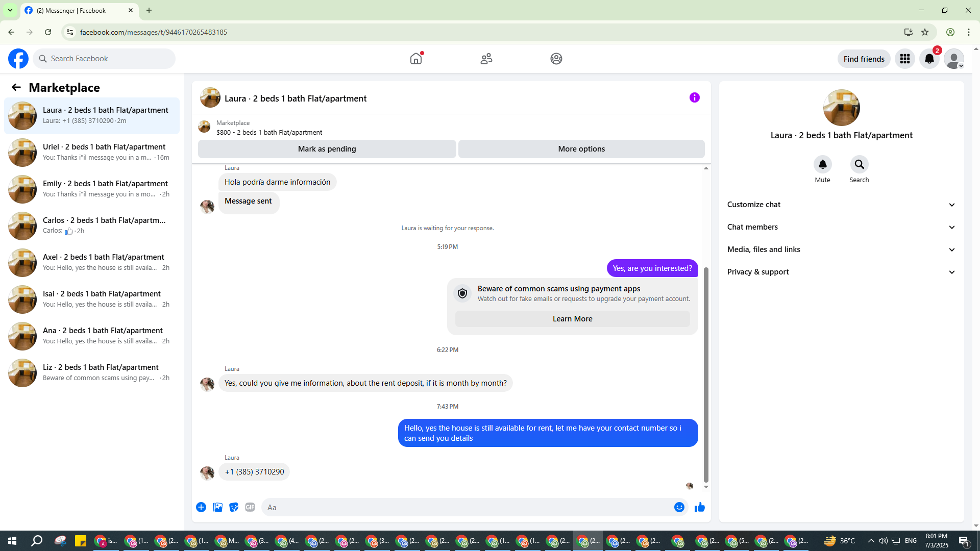Click the GIF picker icon in composer
Viewport: 980px width, 551px height.
[250, 507]
